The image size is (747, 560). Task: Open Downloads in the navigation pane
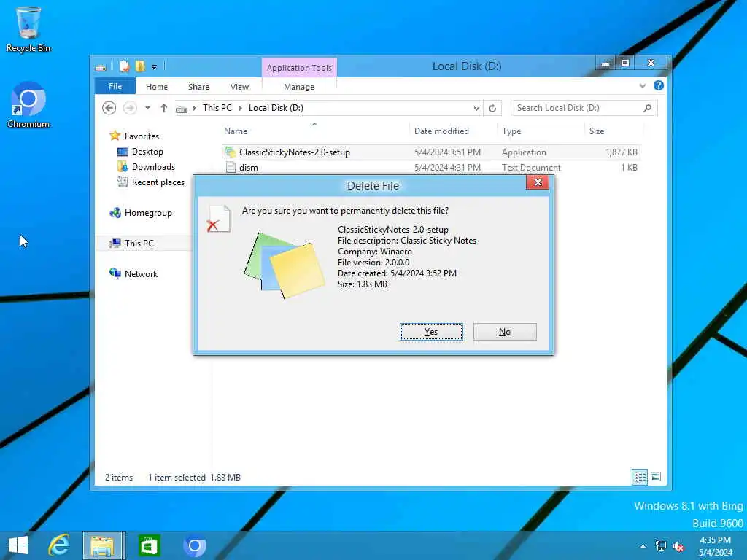(146, 167)
